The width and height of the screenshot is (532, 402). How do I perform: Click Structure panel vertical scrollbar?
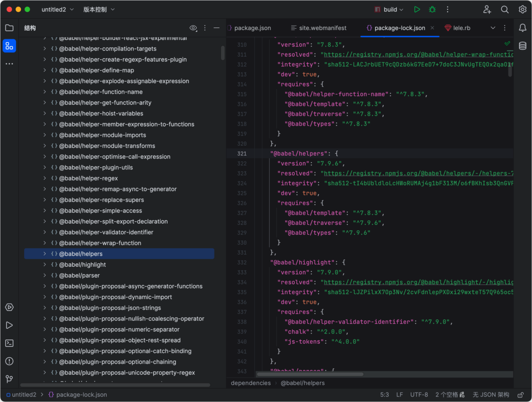pos(223,53)
